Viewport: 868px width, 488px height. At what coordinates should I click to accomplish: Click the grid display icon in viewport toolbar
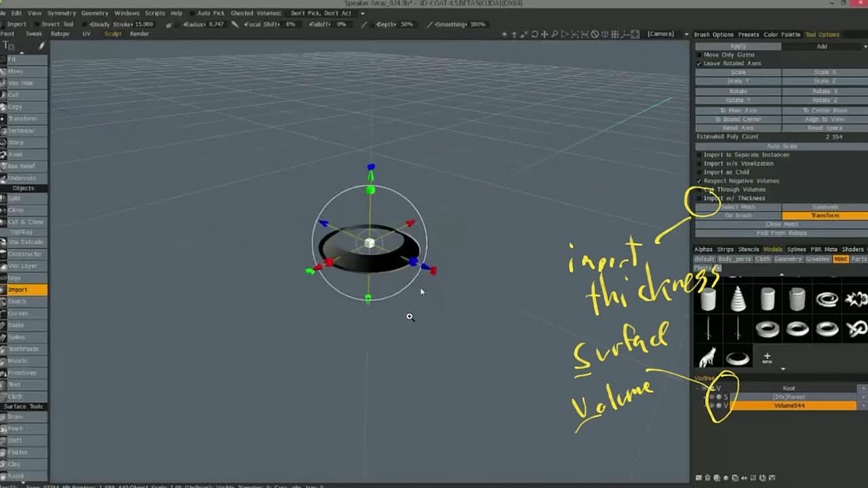[x=615, y=34]
